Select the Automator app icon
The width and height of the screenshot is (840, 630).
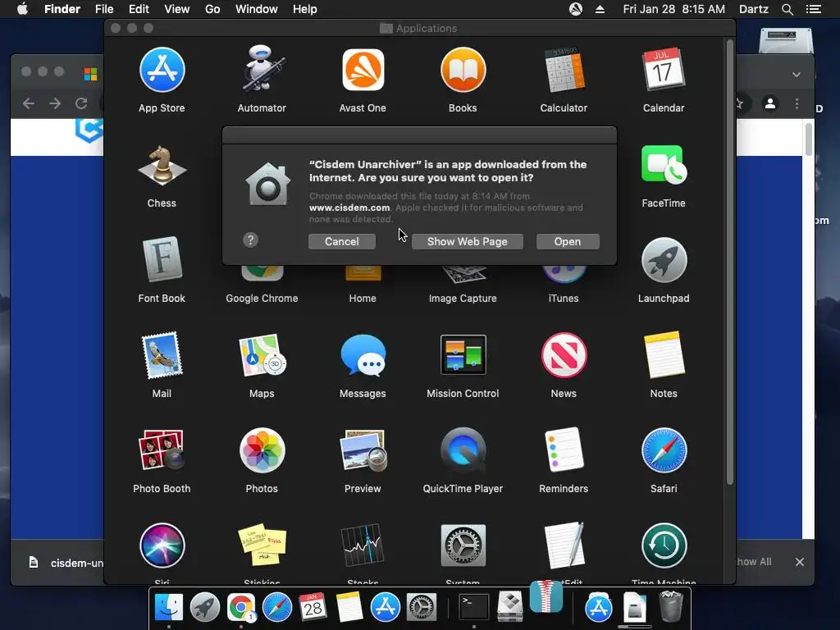click(262, 69)
